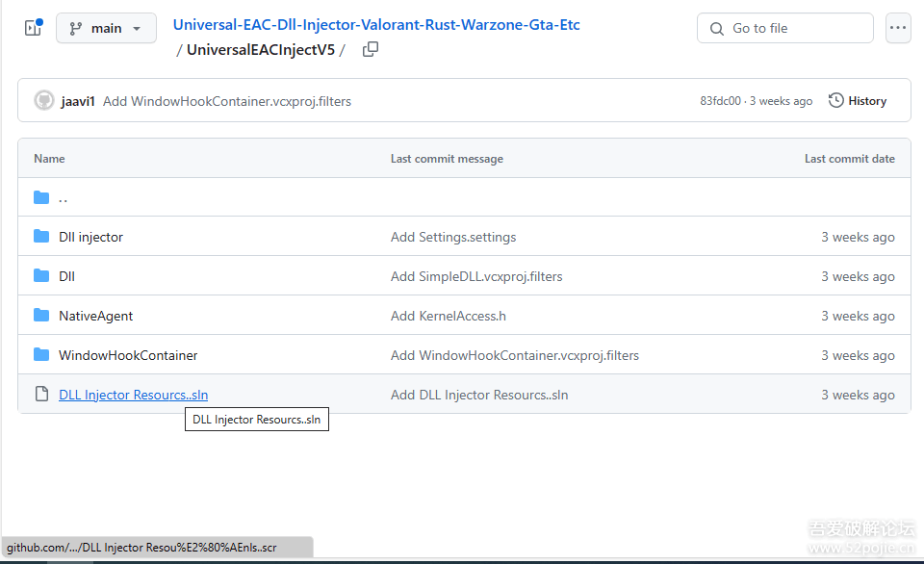
Task: Click 3 weeks ago in the WindowHookContainer row
Action: [x=858, y=355]
